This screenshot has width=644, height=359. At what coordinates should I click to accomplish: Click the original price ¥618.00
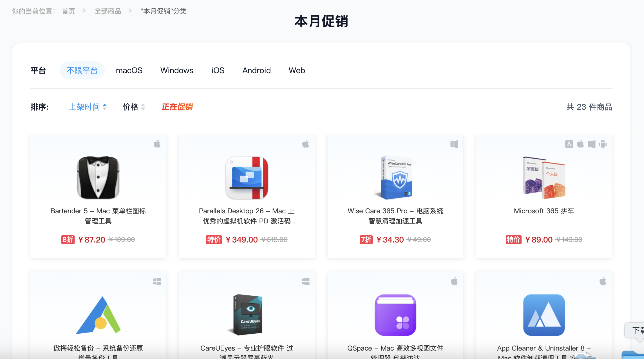pos(274,240)
